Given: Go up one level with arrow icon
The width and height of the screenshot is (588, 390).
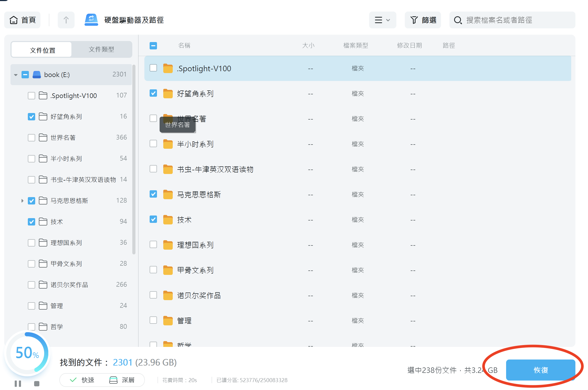Looking at the screenshot, I should 66,20.
